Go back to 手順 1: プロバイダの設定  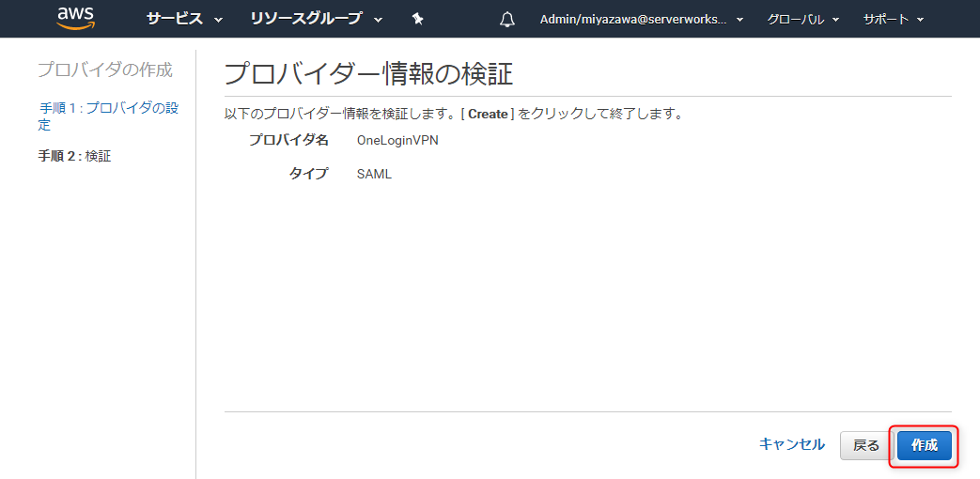pos(108,116)
